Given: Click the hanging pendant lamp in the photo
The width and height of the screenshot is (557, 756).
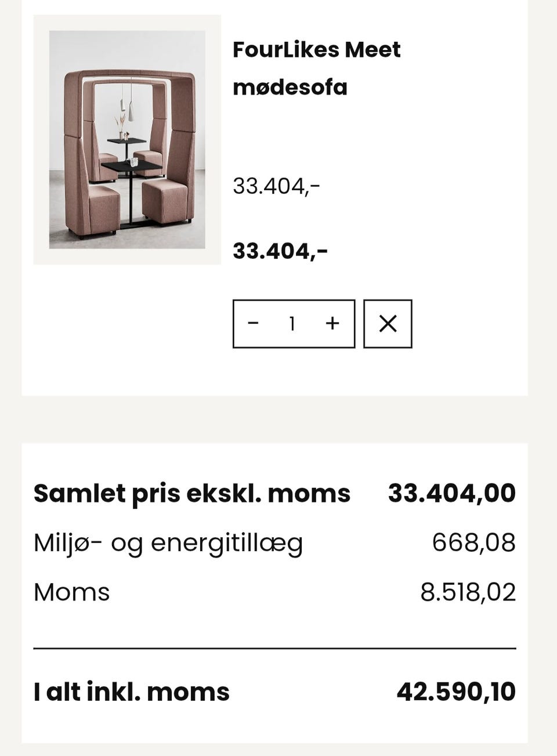Looking at the screenshot, I should point(131,110).
